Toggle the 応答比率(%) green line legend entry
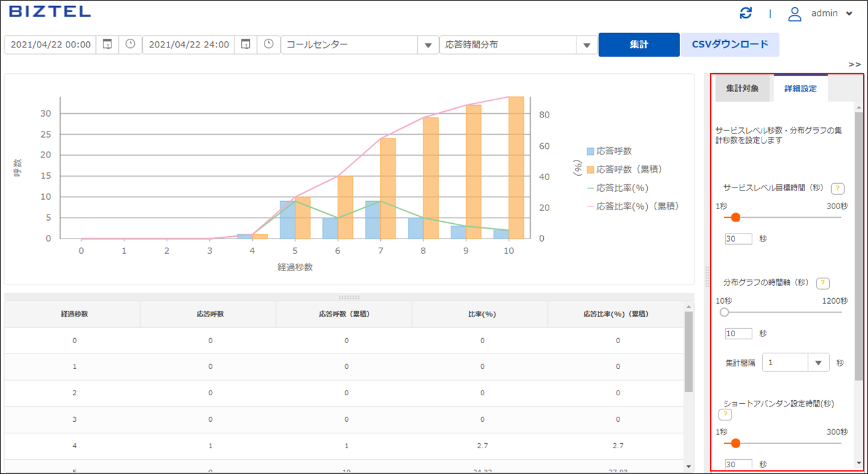 point(617,188)
